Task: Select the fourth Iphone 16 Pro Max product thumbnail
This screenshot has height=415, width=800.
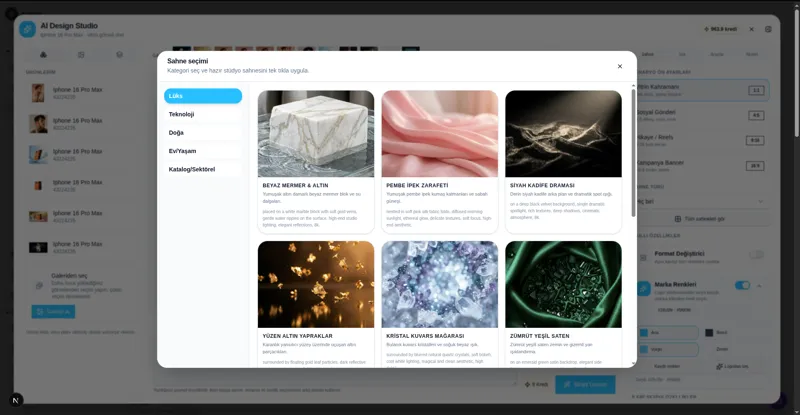Action: tap(38, 186)
